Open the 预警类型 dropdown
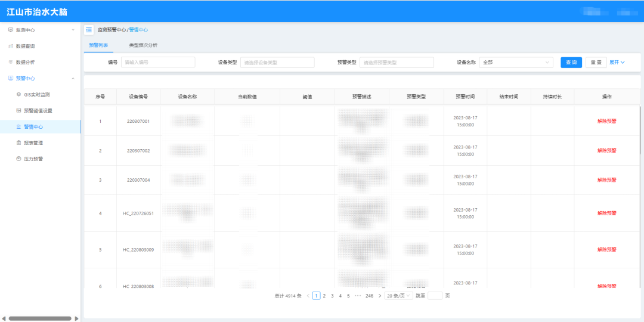Image resolution: width=644 pixels, height=322 pixels. (x=397, y=63)
